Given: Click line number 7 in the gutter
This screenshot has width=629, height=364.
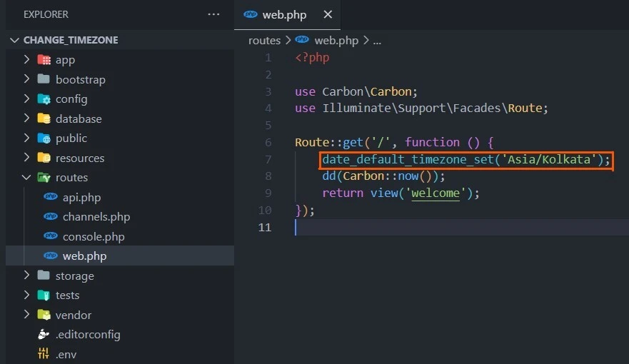Looking at the screenshot, I should [x=268, y=160].
